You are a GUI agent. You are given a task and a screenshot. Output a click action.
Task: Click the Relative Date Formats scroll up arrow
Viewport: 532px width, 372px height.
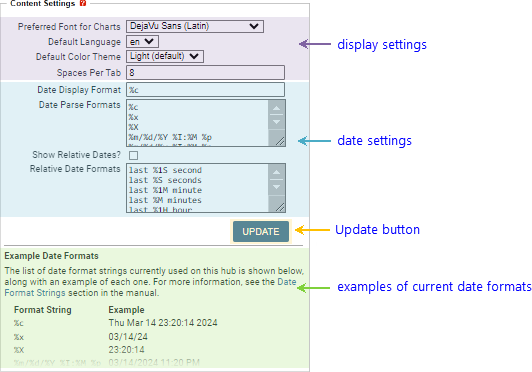pyautogui.click(x=277, y=172)
